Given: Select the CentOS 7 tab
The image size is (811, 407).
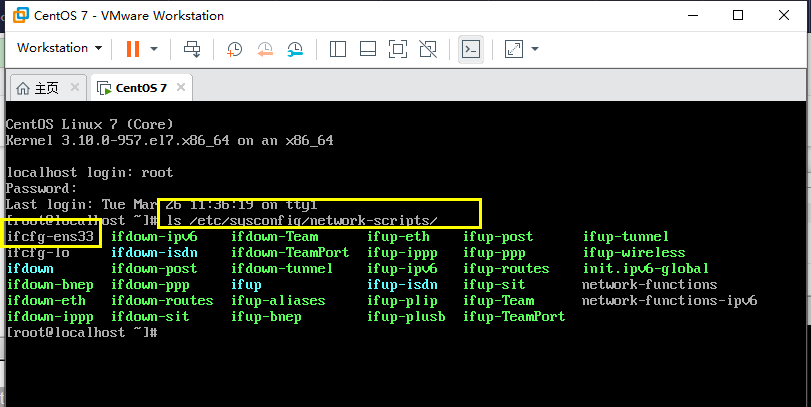Looking at the screenshot, I should (132, 88).
